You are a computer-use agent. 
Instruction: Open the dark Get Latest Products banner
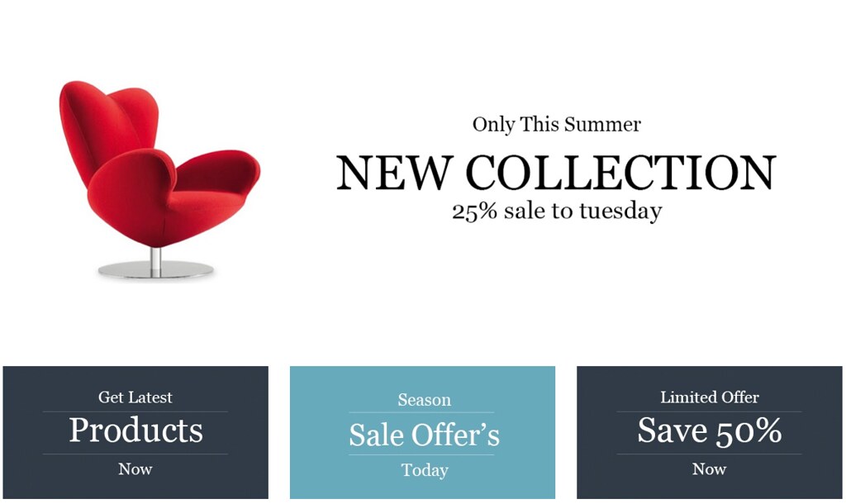pyautogui.click(x=135, y=432)
